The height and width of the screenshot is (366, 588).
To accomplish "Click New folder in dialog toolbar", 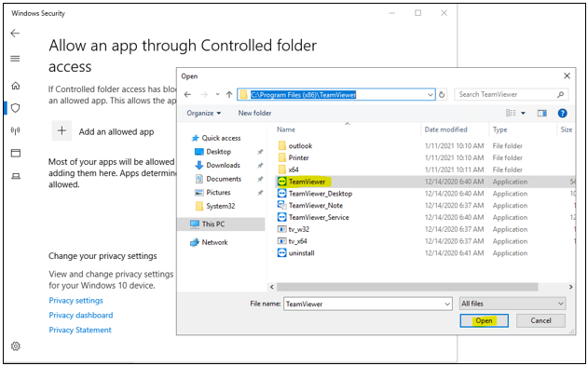I will [x=254, y=113].
